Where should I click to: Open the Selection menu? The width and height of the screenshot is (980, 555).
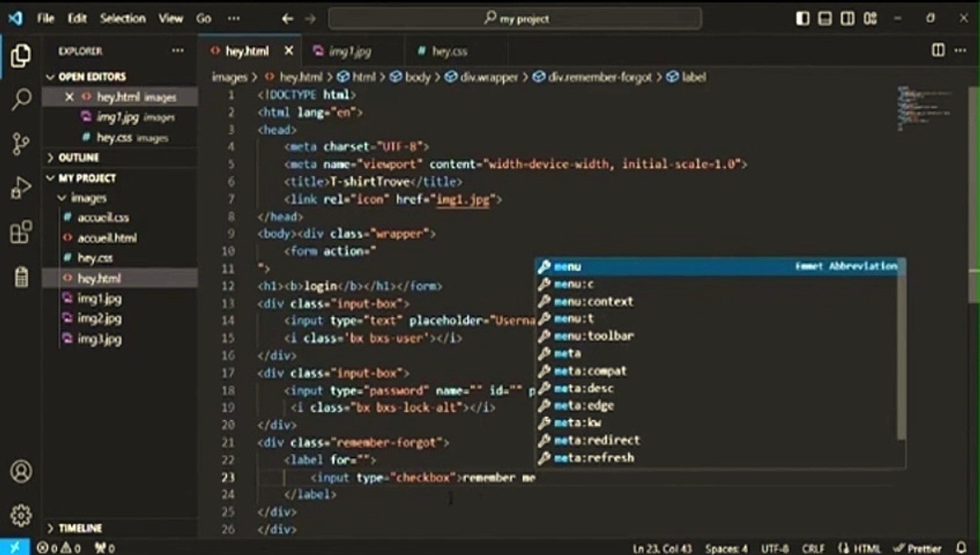pos(123,18)
